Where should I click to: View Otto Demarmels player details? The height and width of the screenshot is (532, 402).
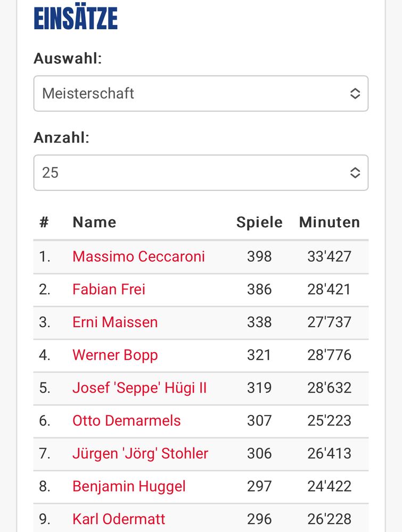pos(127,421)
